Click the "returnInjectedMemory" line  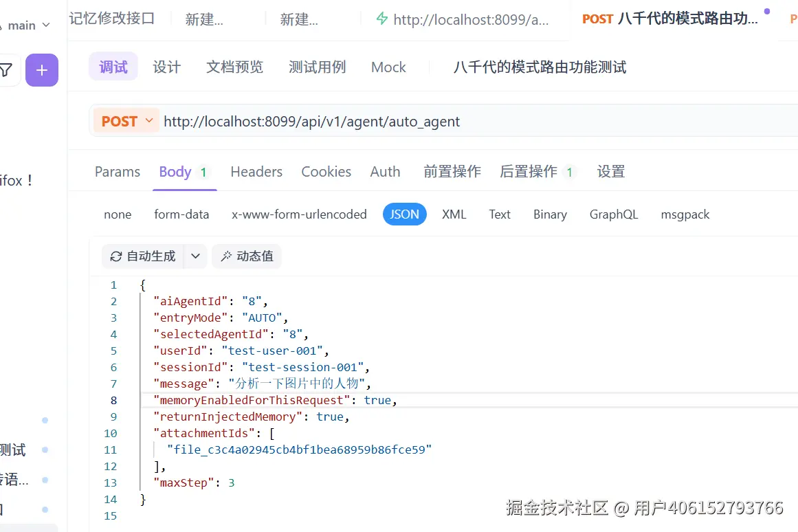tap(252, 417)
